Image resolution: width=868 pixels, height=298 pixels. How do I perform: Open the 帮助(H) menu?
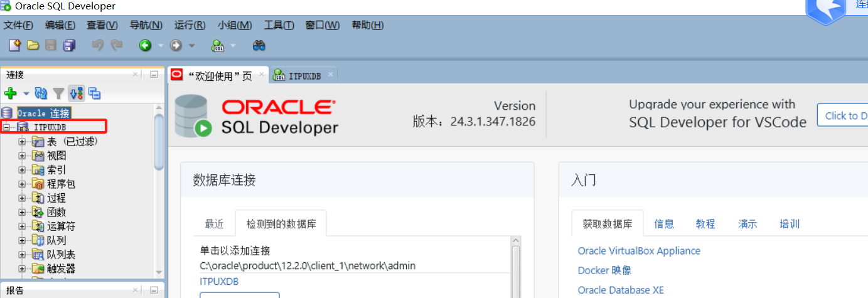(x=368, y=25)
